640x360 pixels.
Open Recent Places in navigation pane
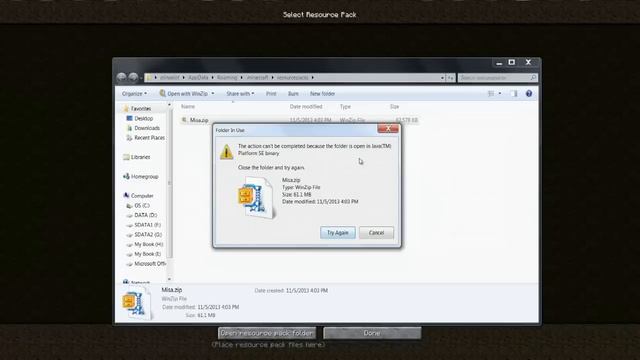(x=149, y=138)
